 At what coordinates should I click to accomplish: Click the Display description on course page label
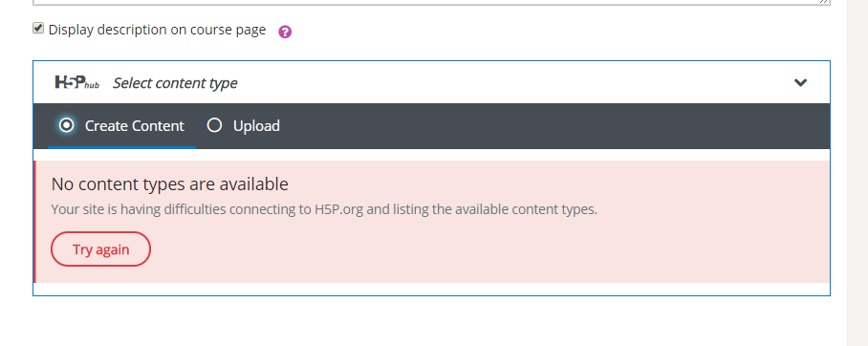pos(157,30)
